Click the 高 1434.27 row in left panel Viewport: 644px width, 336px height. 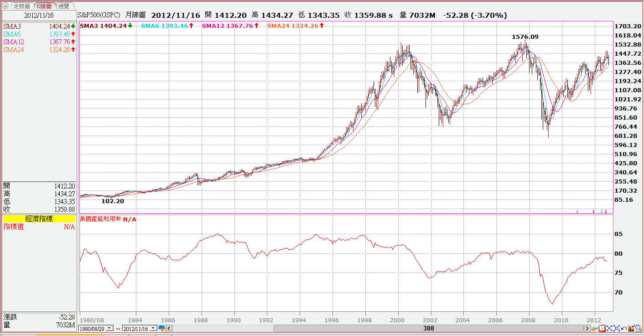pyautogui.click(x=39, y=194)
